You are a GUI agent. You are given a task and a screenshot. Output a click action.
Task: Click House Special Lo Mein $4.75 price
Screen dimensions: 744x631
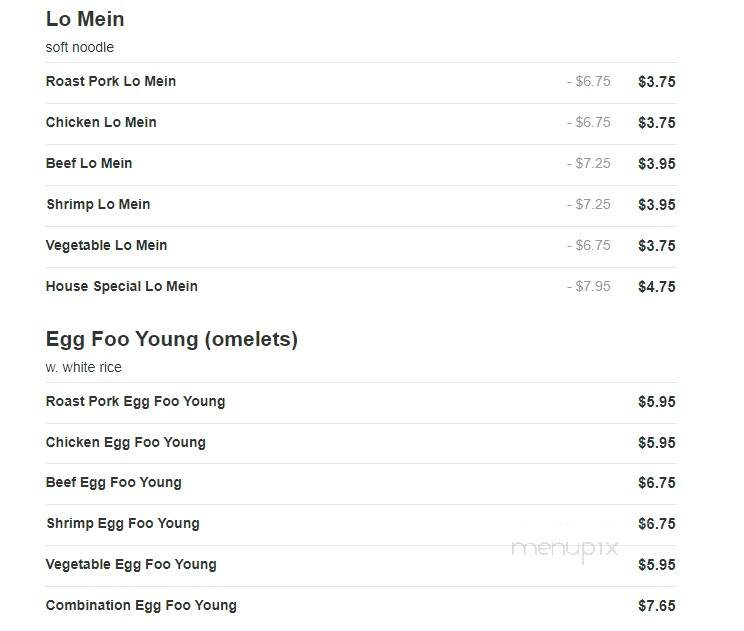[657, 287]
